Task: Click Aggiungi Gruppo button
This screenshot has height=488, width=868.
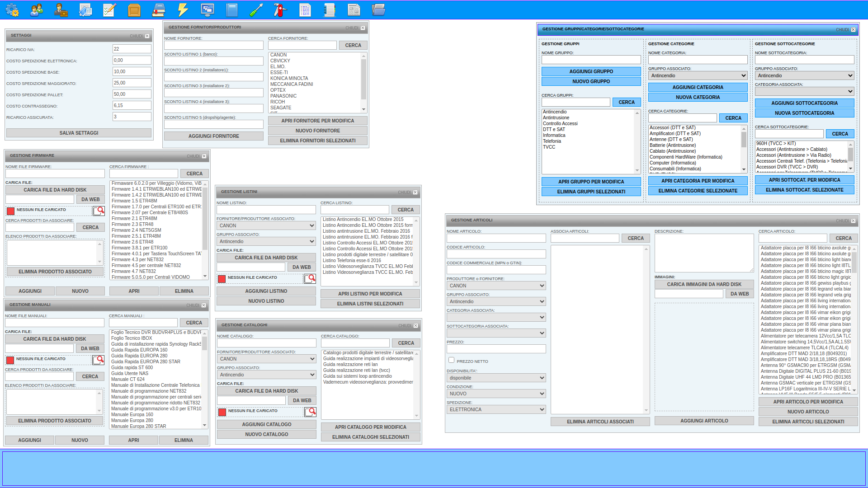Action: pos(591,71)
